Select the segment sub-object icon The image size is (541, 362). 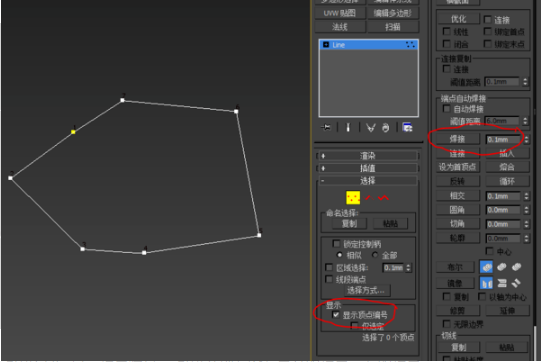369,198
